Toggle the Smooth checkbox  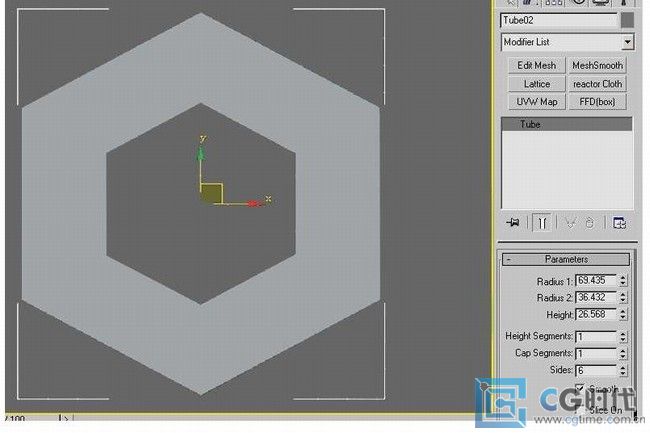click(x=580, y=389)
